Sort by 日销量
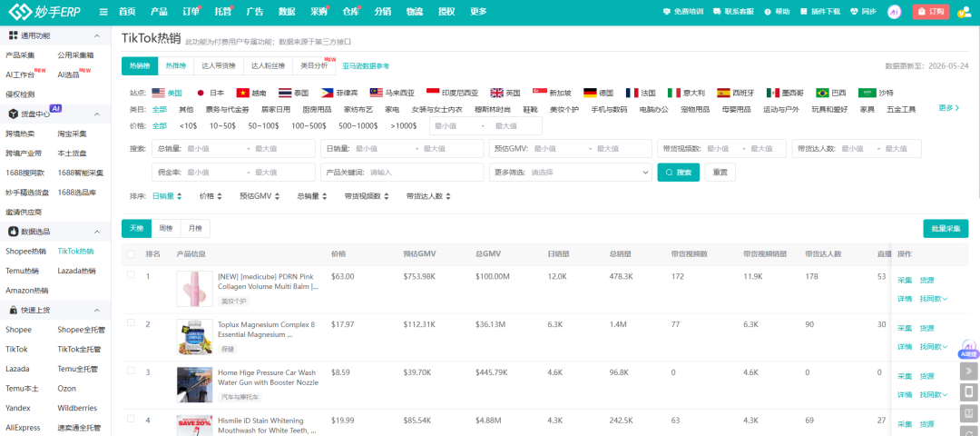The image size is (980, 436). tap(167, 196)
